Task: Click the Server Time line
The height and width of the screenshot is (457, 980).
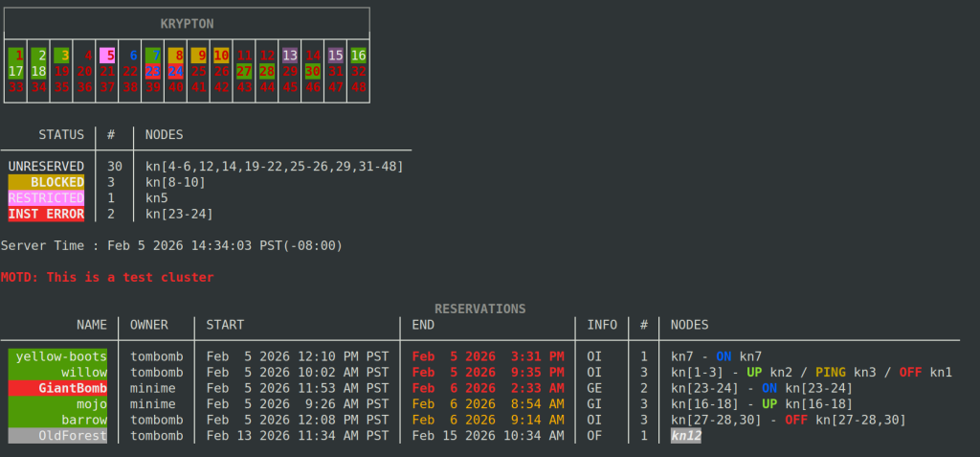Action: coord(171,245)
